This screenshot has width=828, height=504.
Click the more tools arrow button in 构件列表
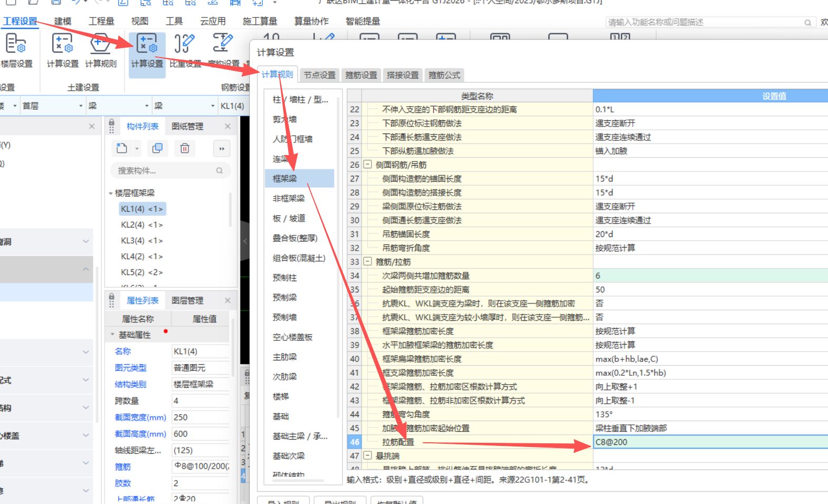click(222, 148)
